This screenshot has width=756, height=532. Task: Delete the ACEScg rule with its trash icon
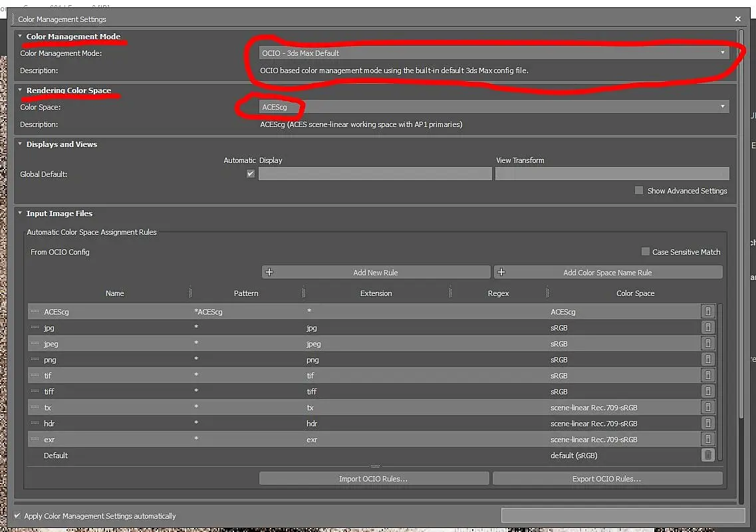click(707, 312)
